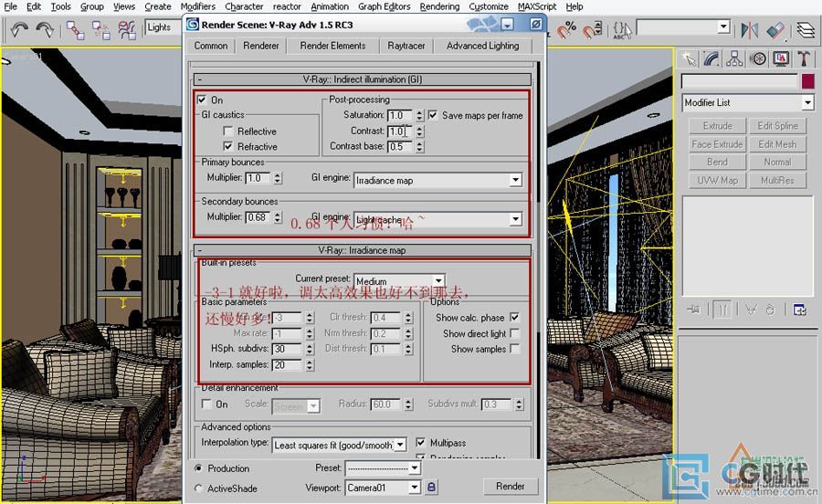Click the UVW Map modifier button
This screenshot has width=822, height=504.
click(x=717, y=180)
